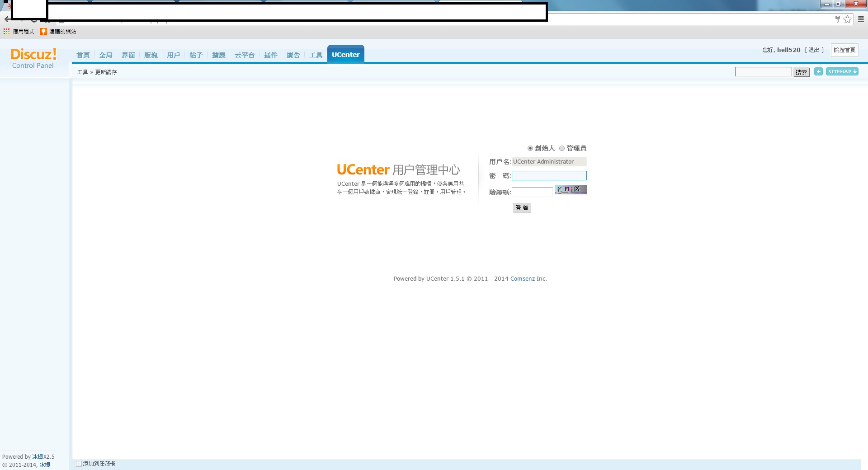
Task: Click the 搜索 button
Action: tap(801, 72)
